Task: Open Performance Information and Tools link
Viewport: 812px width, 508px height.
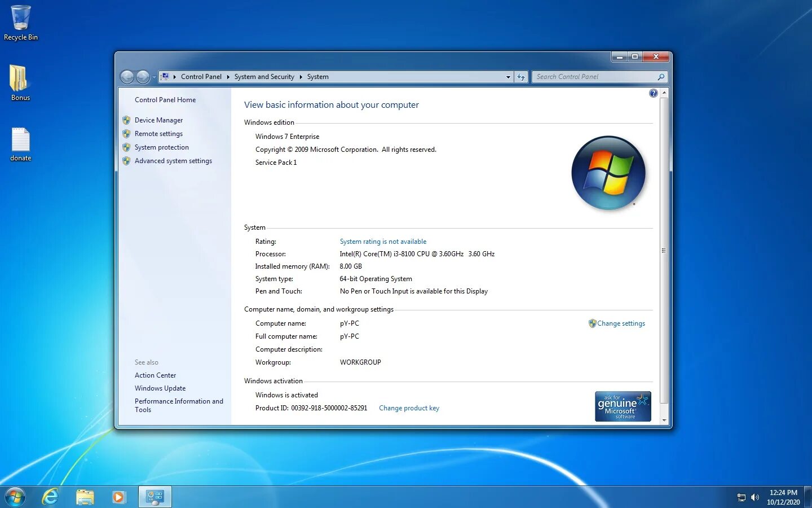Action: [x=179, y=405]
